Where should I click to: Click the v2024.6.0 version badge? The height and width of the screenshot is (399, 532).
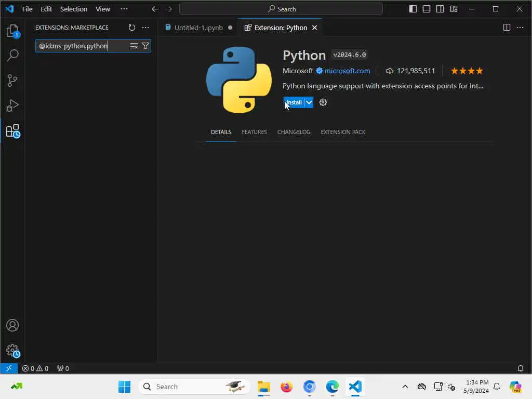click(x=350, y=55)
